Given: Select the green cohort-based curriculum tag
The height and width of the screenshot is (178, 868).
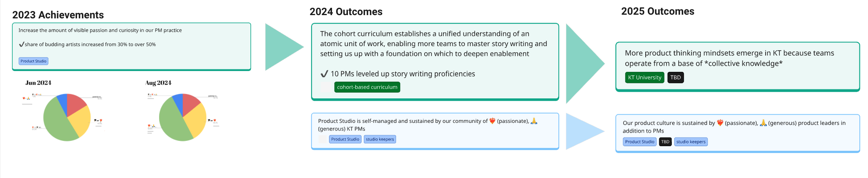Looking at the screenshot, I should pyautogui.click(x=367, y=87).
